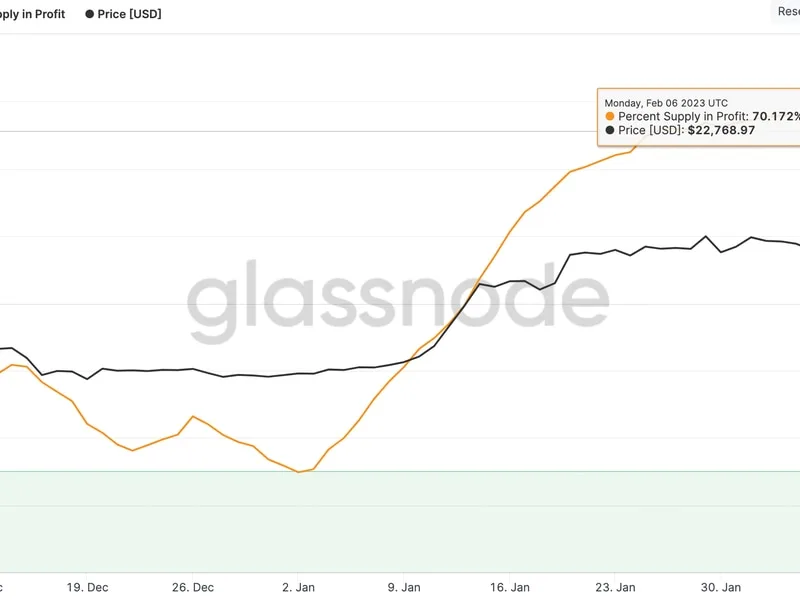Click the black Price legend dot
The width and height of the screenshot is (800, 600).
pyautogui.click(x=89, y=14)
